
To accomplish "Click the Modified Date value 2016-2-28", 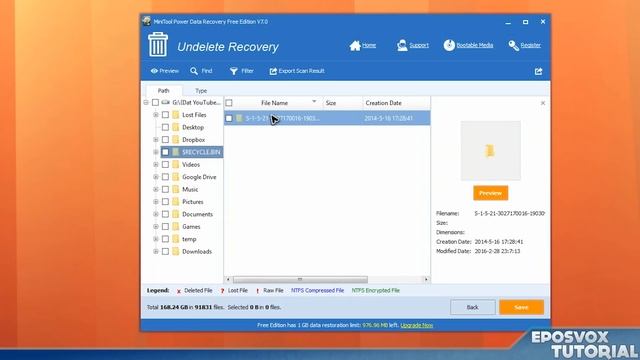I will [x=497, y=251].
